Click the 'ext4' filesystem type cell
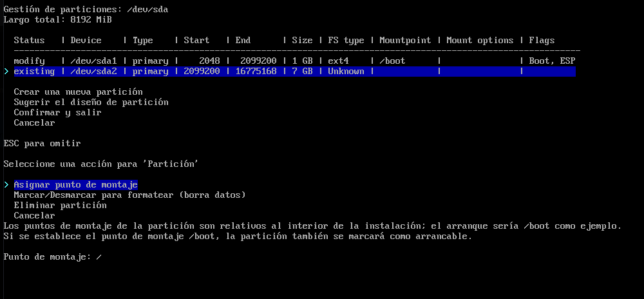The width and height of the screenshot is (644, 299). click(338, 61)
